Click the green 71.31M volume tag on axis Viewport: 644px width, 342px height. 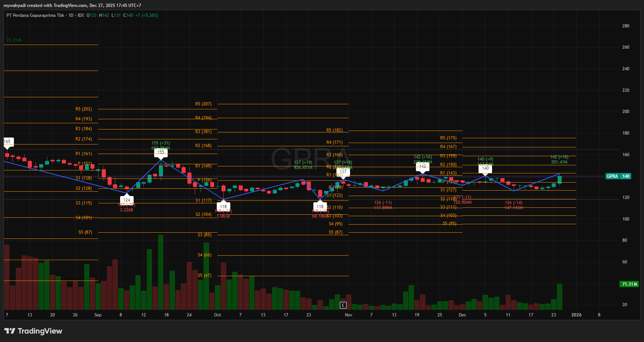pos(629,284)
